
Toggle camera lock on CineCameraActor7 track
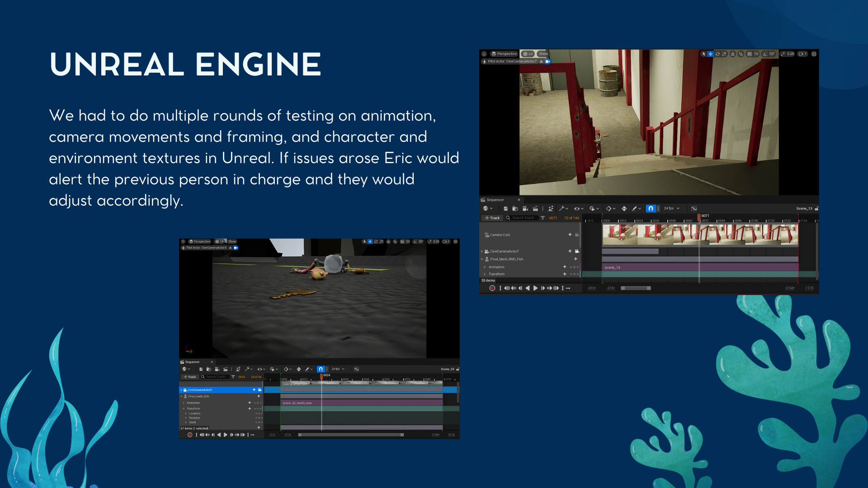click(577, 251)
